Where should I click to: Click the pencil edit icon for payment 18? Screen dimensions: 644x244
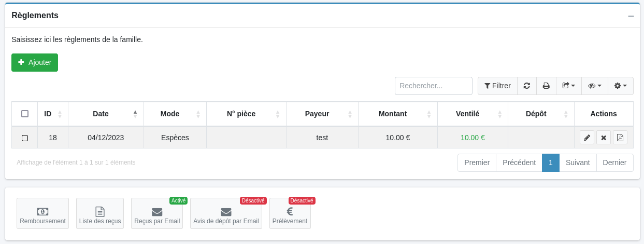click(587, 138)
